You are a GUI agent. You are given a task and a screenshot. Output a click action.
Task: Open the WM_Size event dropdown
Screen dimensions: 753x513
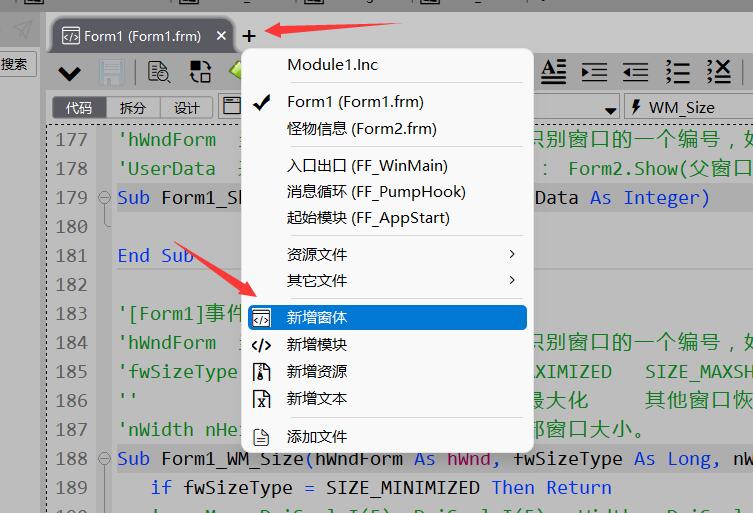coord(688,107)
